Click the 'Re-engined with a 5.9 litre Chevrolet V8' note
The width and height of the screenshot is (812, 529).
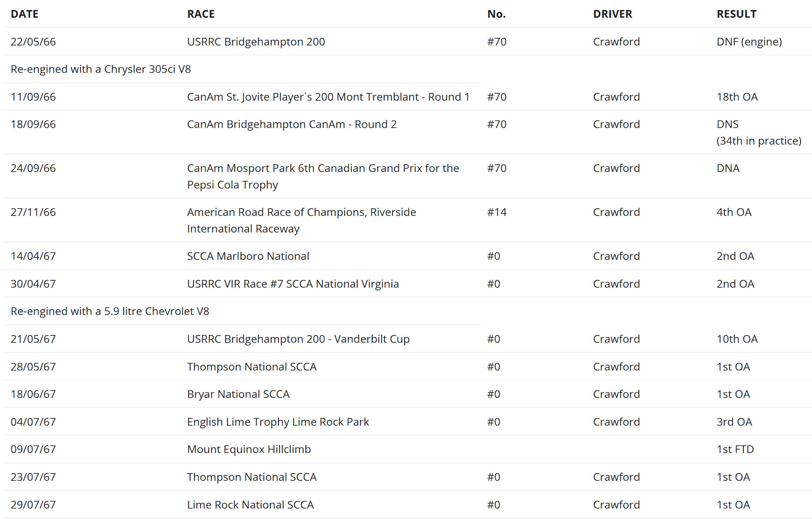click(110, 312)
